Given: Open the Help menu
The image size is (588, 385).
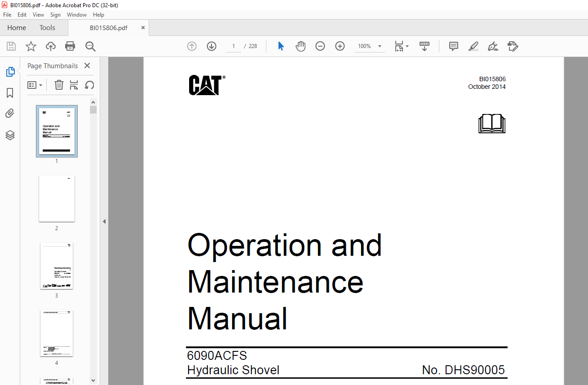Looking at the screenshot, I should pos(98,15).
